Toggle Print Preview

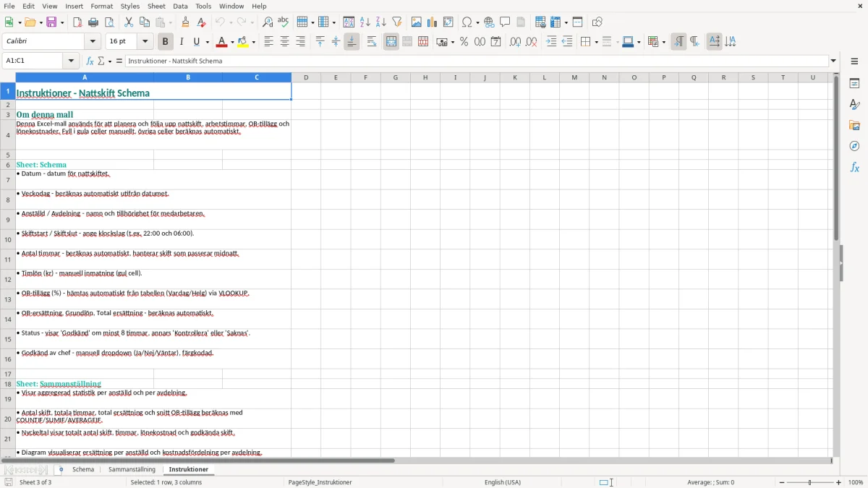point(109,22)
